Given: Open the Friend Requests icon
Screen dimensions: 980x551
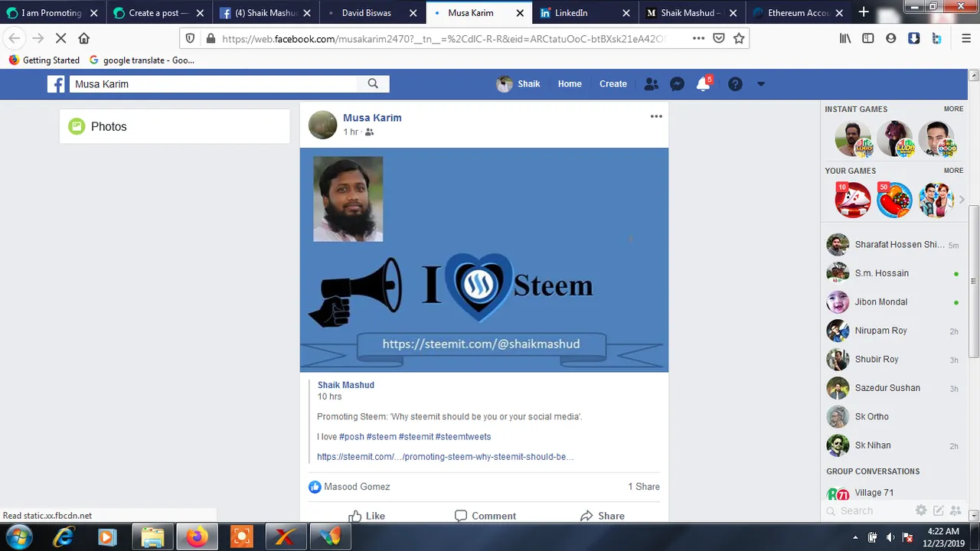Looking at the screenshot, I should (x=652, y=84).
